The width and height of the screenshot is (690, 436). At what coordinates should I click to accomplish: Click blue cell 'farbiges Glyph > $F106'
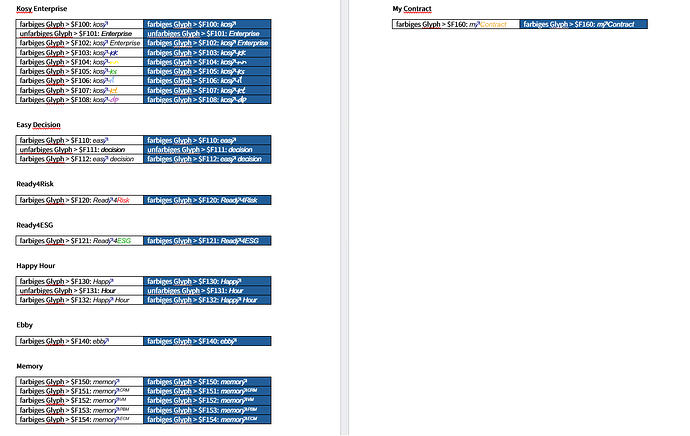pos(207,81)
